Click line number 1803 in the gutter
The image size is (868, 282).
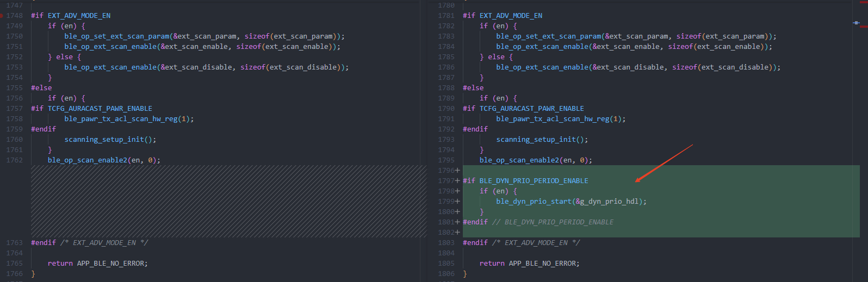[x=446, y=243]
